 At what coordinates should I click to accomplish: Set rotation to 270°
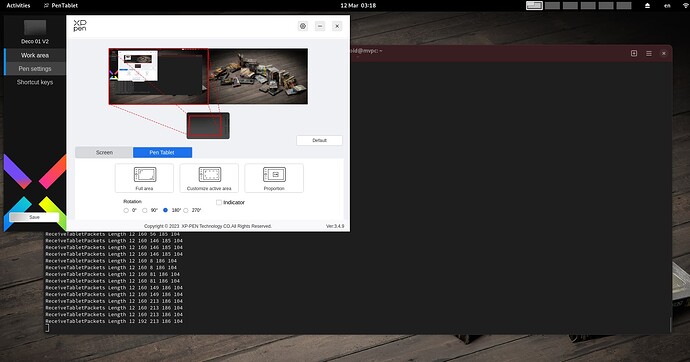(186, 210)
